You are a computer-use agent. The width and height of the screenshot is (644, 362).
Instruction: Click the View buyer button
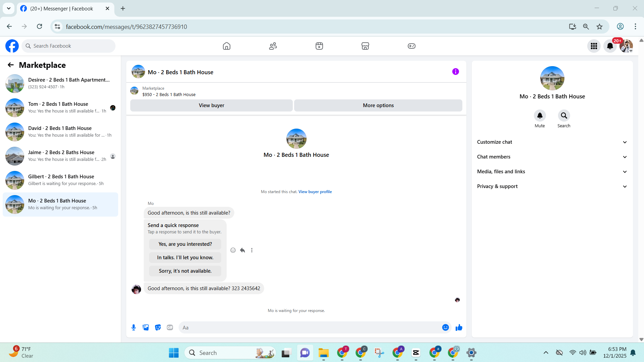(212, 105)
